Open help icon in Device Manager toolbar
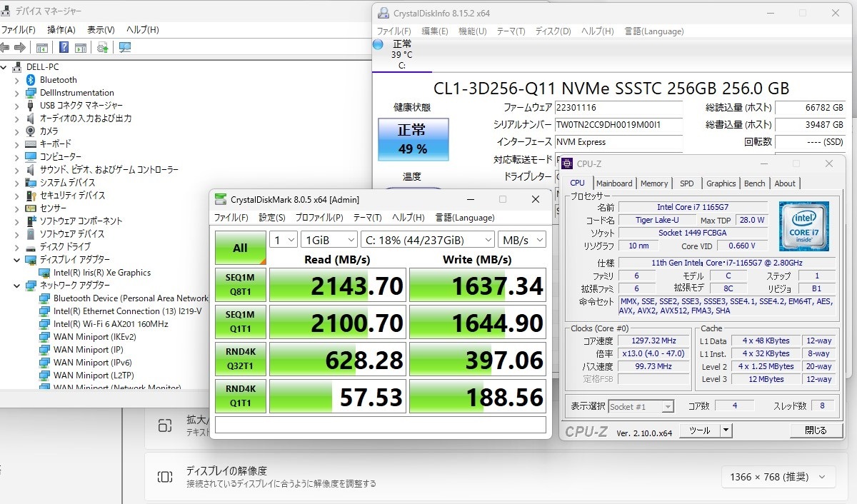The height and width of the screenshot is (504, 857). pyautogui.click(x=64, y=47)
